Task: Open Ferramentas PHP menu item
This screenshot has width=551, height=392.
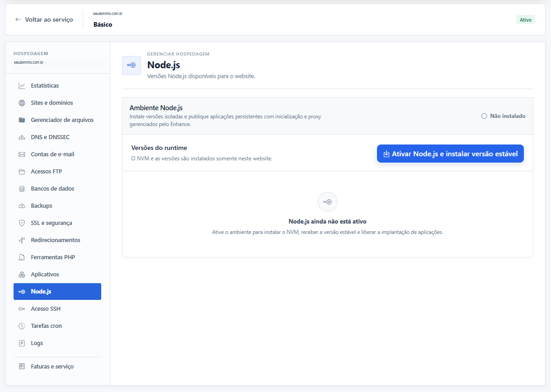Action: (57, 257)
